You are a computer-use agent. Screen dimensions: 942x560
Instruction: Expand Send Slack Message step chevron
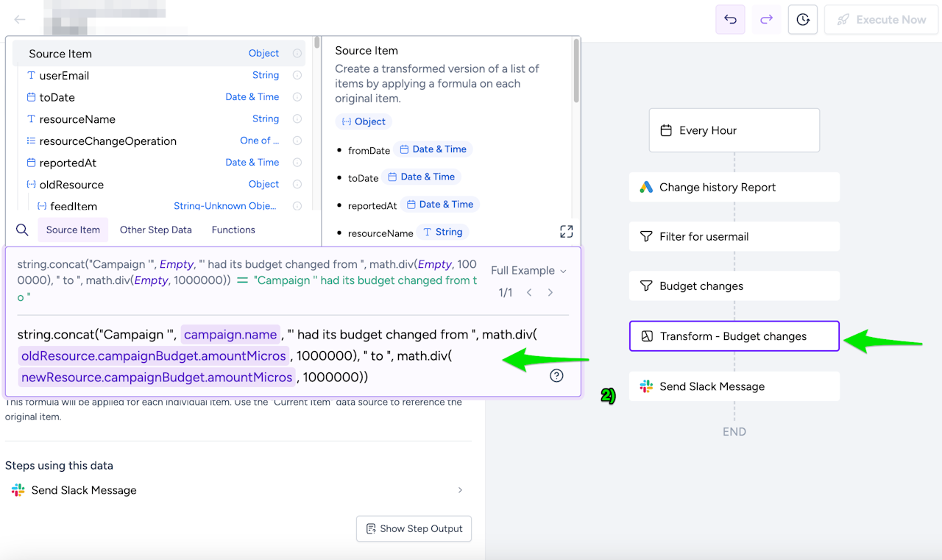pos(461,490)
